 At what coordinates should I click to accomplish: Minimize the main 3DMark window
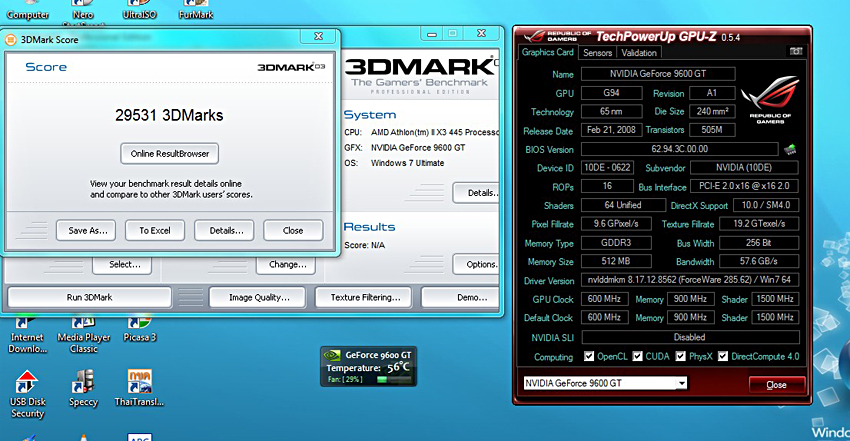click(432, 34)
